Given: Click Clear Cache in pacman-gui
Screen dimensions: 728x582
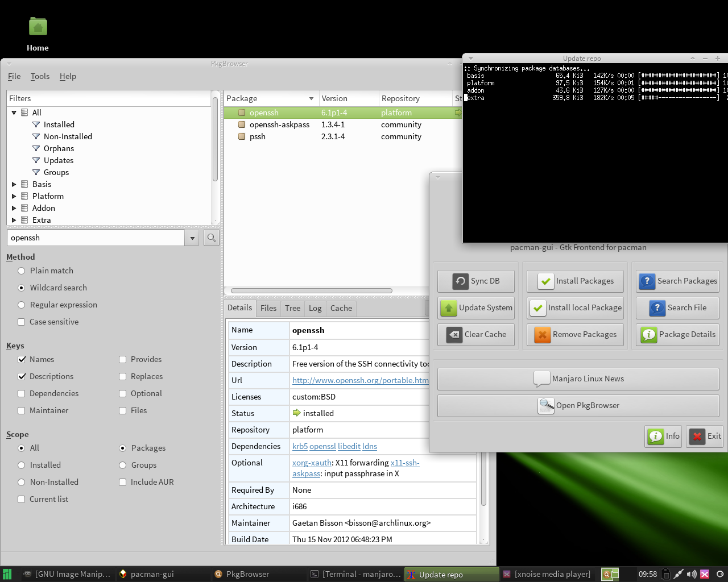Looking at the screenshot, I should (x=476, y=334).
